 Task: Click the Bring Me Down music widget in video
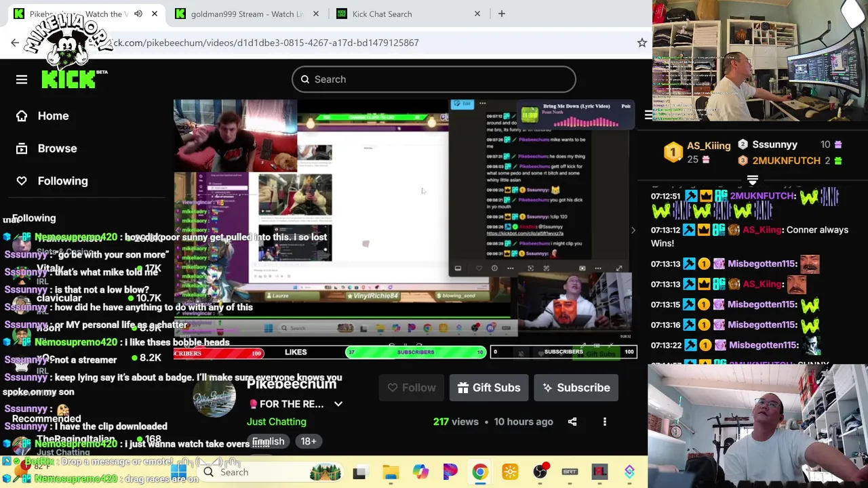tap(576, 115)
